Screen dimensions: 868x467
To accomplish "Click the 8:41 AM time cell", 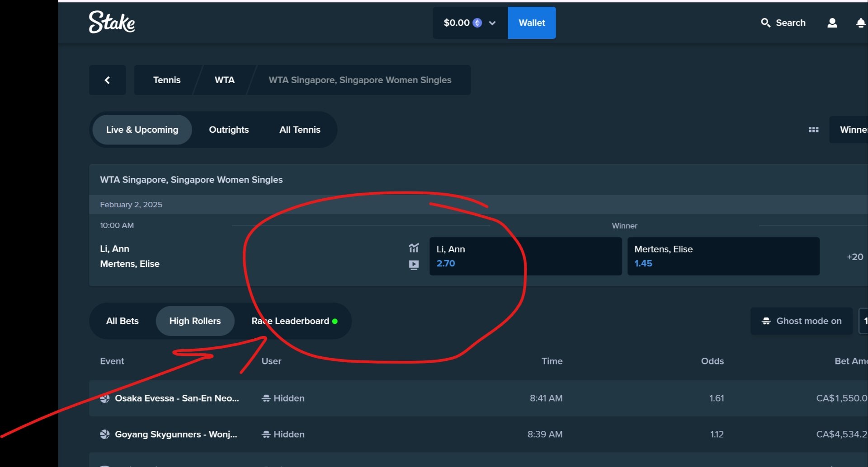I will coord(546,398).
